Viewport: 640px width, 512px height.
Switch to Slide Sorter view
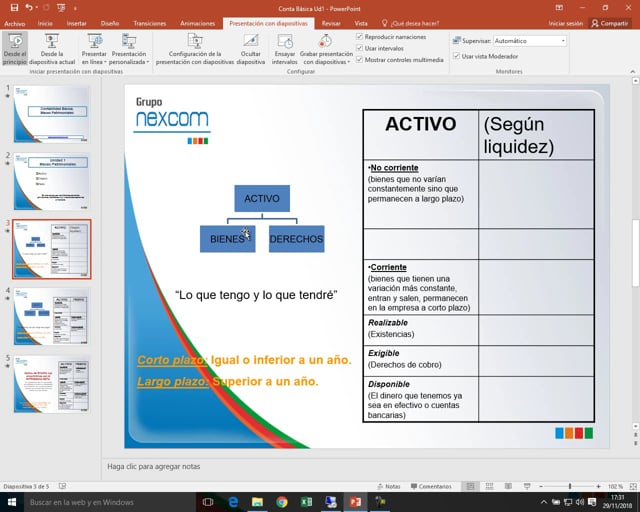[x=489, y=486]
